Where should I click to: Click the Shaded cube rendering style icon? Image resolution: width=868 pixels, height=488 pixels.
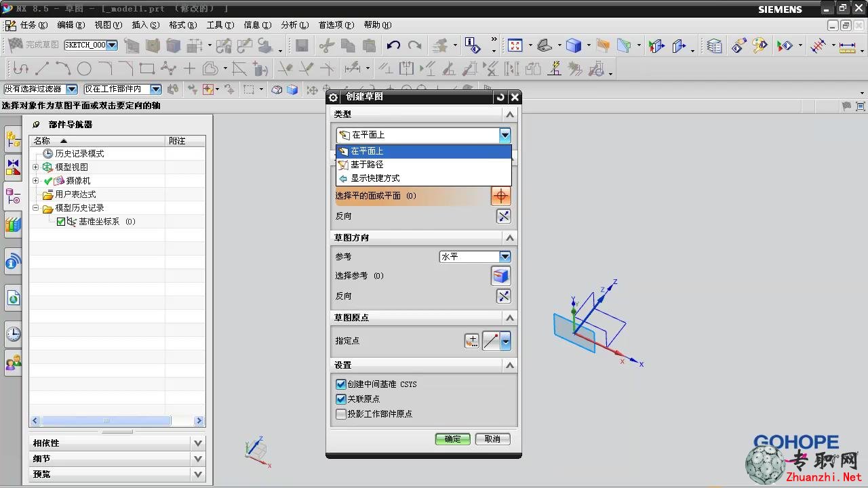click(574, 45)
